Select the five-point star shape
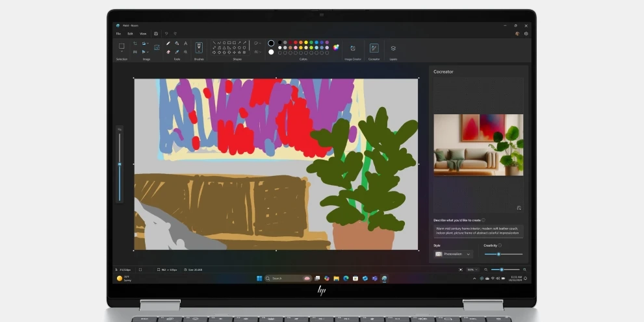The width and height of the screenshot is (644, 322). pyautogui.click(x=239, y=52)
